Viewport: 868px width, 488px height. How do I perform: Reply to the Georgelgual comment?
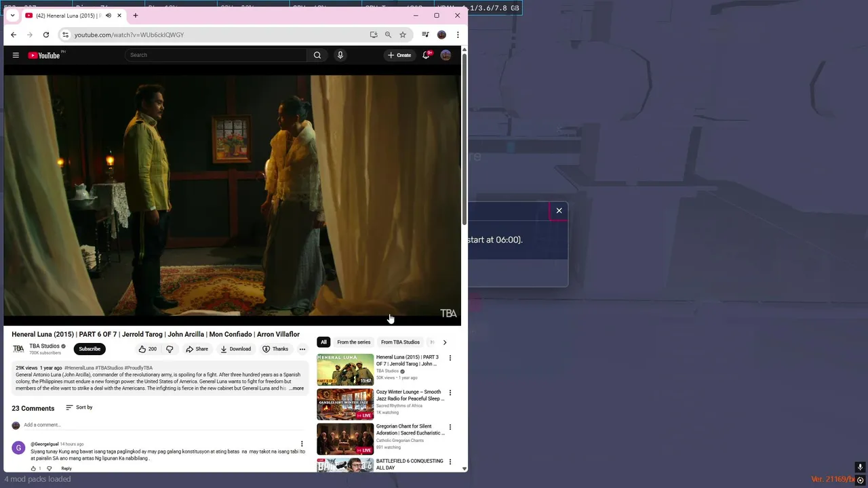66,468
